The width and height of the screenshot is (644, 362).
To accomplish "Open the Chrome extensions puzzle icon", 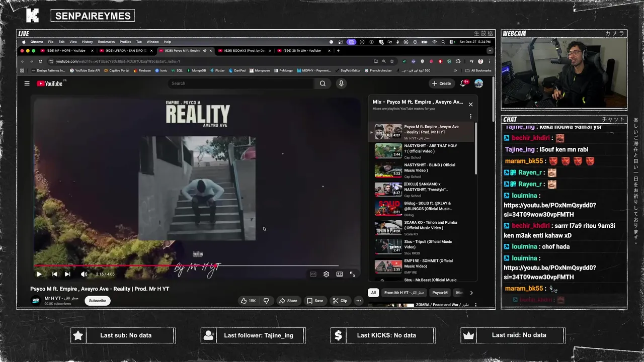I will coord(458,61).
